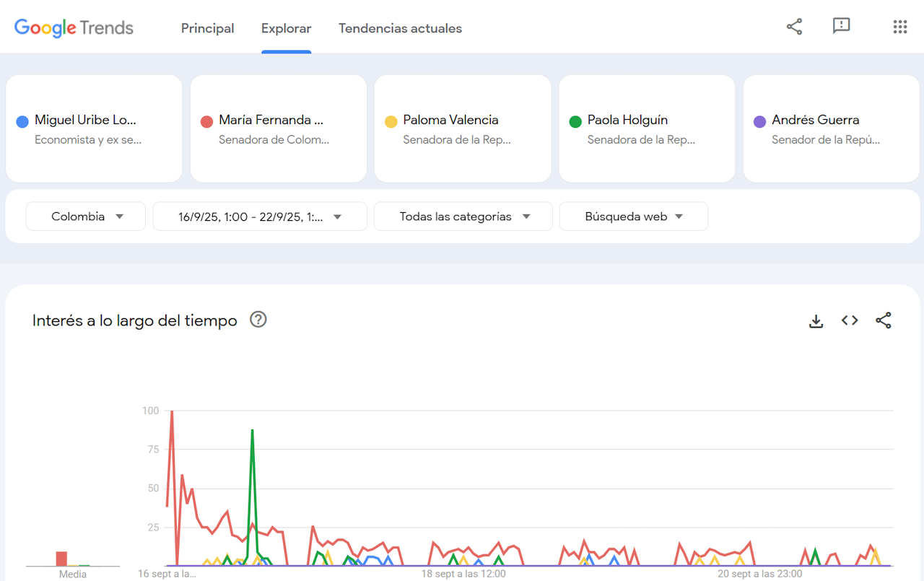Go to the Tendencias actuales tab
This screenshot has width=924, height=581.
400,29
